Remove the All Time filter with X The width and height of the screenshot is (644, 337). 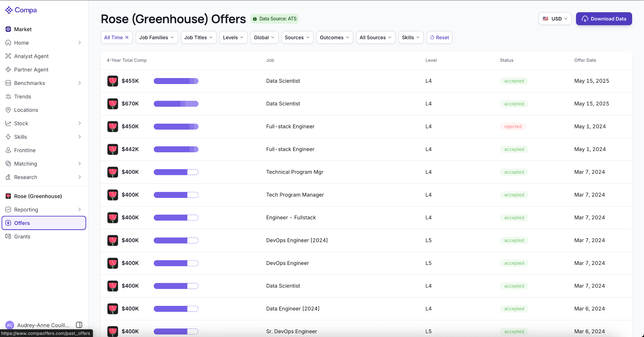coord(127,37)
